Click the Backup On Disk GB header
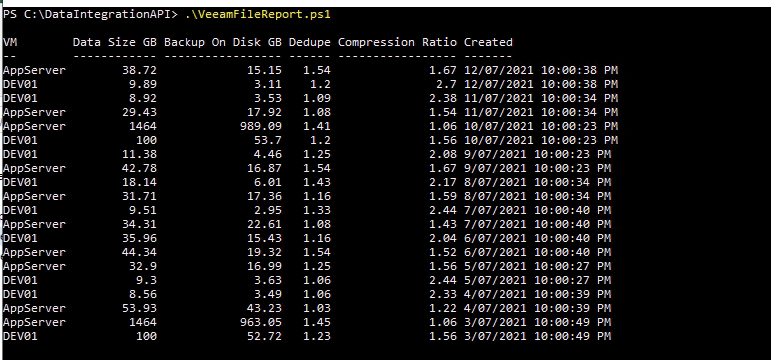This screenshot has width=771, height=360. pyautogui.click(x=223, y=42)
